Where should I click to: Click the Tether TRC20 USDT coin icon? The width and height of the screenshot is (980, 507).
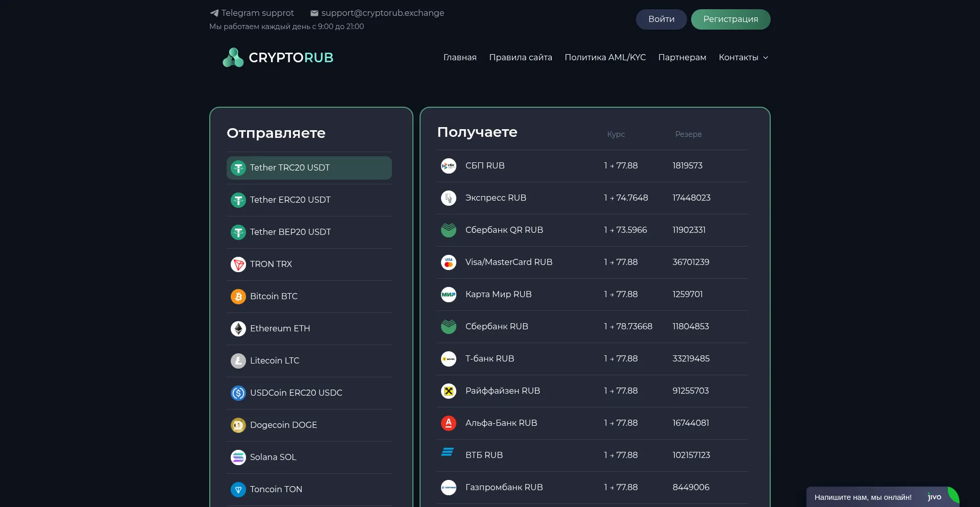pos(238,168)
